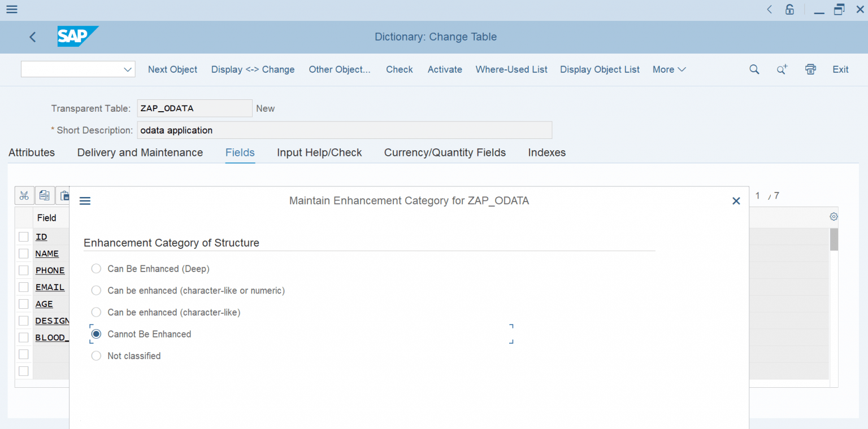The width and height of the screenshot is (868, 429).
Task: Select the Cannot Be Enhanced radio button
Action: click(96, 334)
